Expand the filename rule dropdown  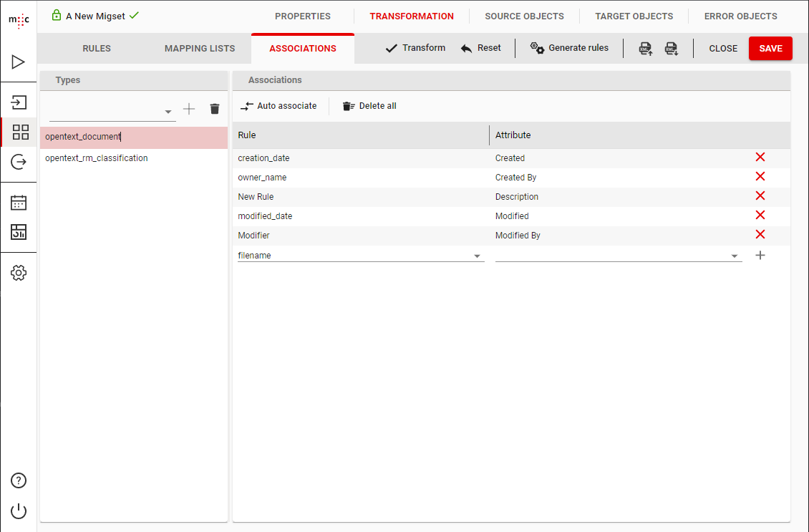477,256
